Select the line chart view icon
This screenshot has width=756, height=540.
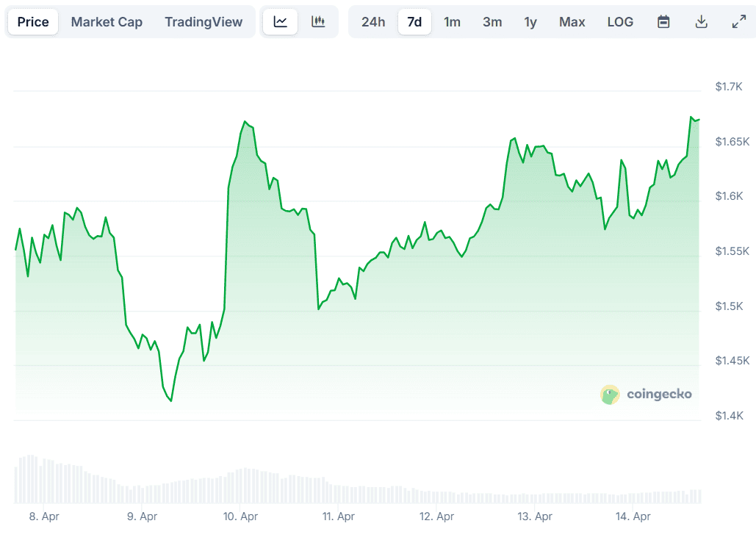coord(281,22)
